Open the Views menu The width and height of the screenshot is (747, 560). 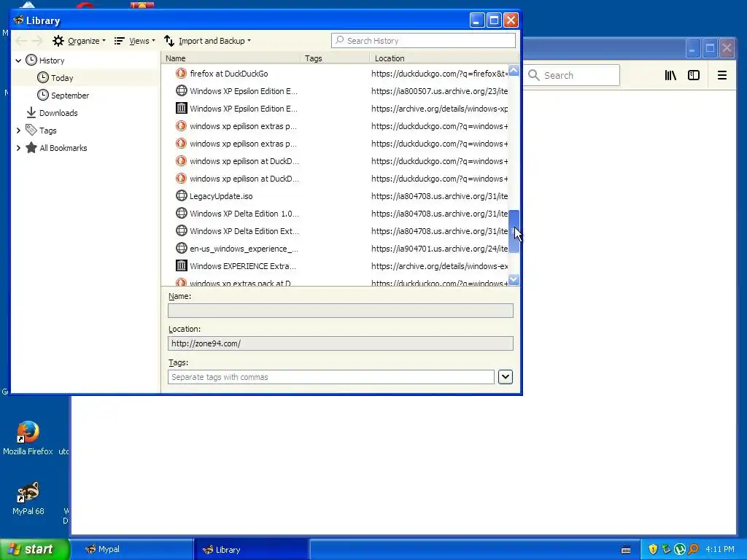click(x=135, y=41)
